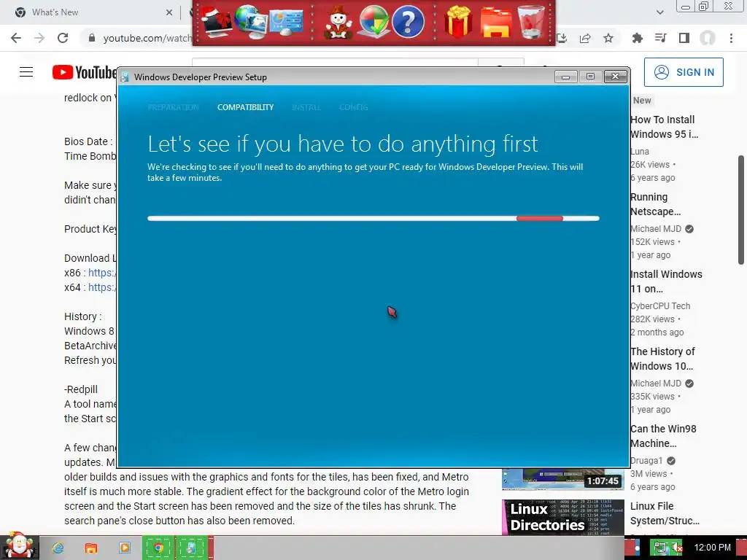The image size is (747, 560).
Task: Click the Luna channel name
Action: [640, 152]
